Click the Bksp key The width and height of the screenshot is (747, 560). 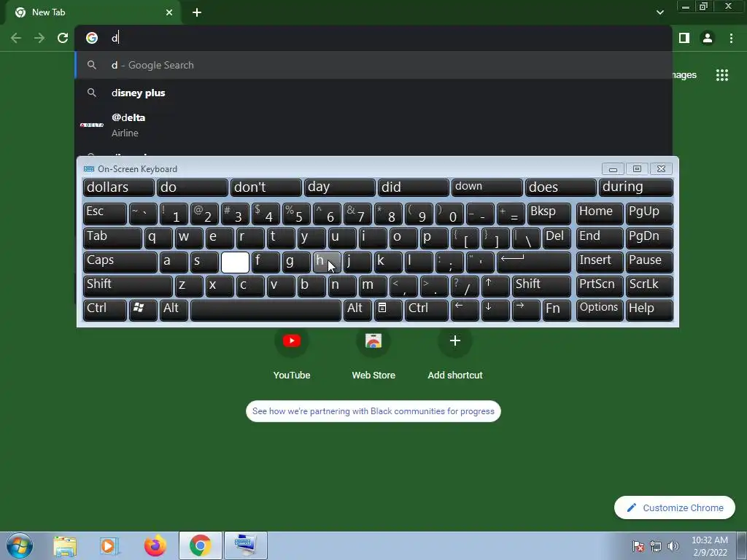(549, 214)
